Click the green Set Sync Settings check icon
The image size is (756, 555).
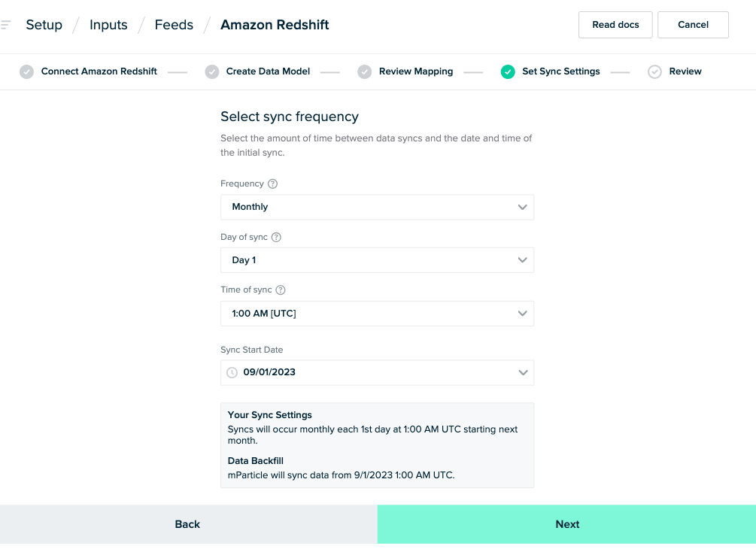pos(508,71)
